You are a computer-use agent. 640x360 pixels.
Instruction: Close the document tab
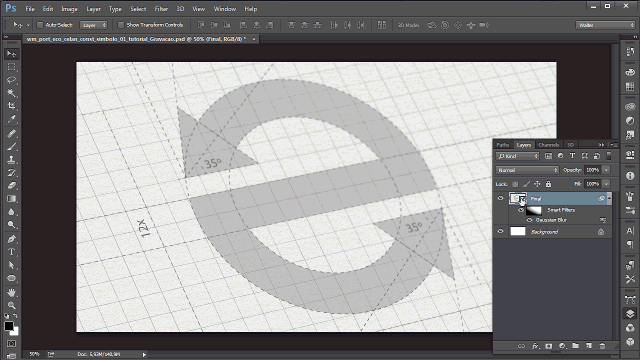point(254,39)
